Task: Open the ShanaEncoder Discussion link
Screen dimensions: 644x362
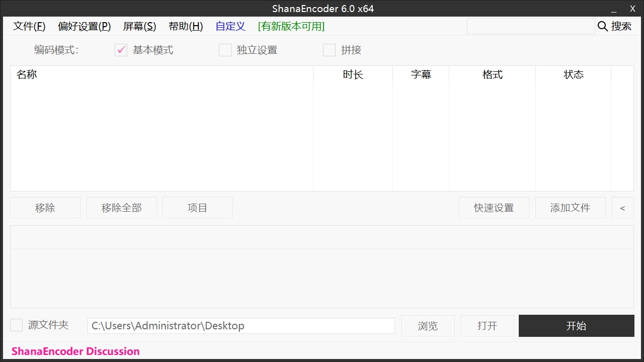Action: tap(75, 351)
